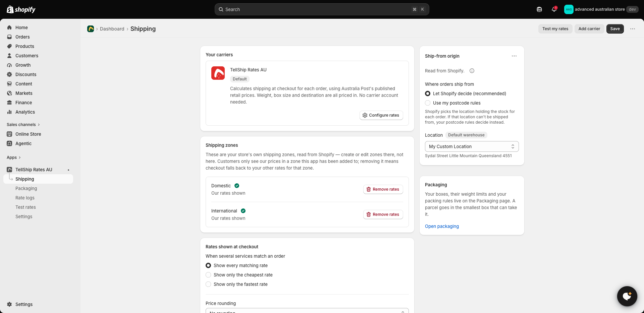Follow the Open packaging link
Image resolution: width=644 pixels, height=313 pixels.
(442, 226)
